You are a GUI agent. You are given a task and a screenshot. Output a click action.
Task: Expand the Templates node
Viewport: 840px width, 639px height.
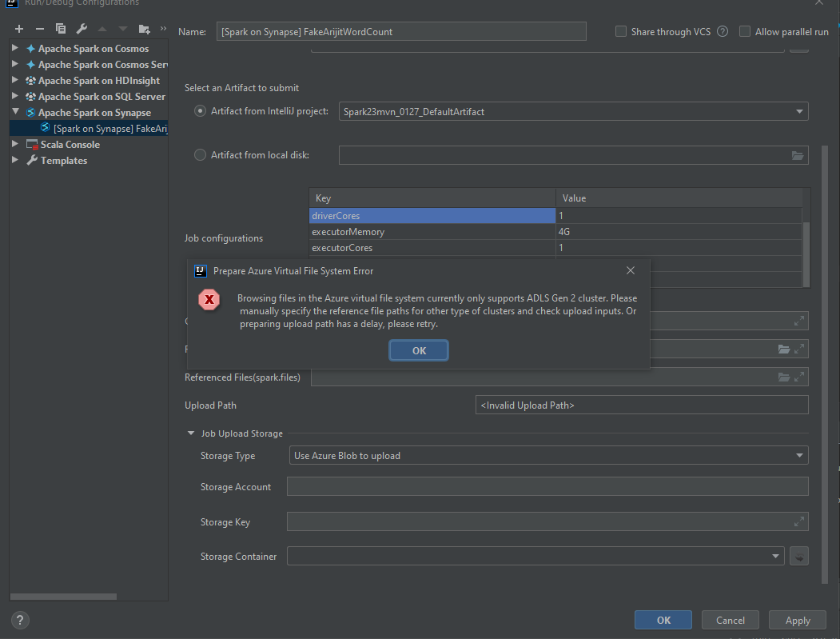pyautogui.click(x=15, y=160)
